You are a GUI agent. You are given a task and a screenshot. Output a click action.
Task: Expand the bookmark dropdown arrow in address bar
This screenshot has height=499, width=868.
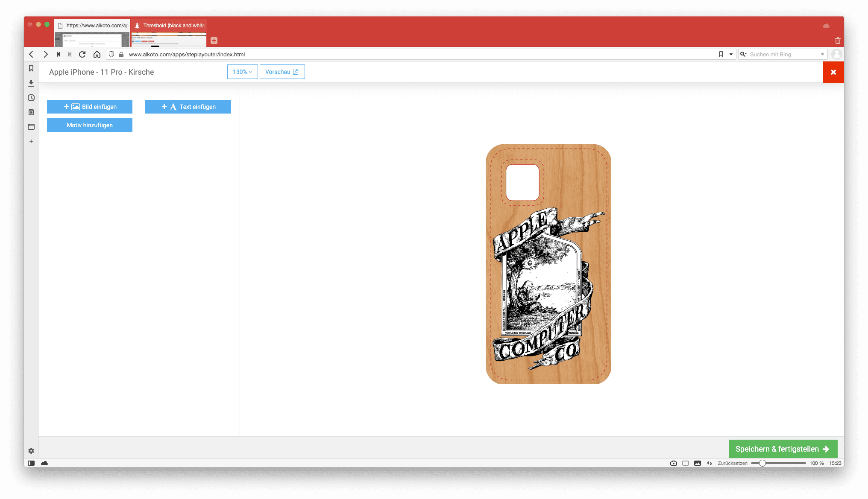[731, 54]
